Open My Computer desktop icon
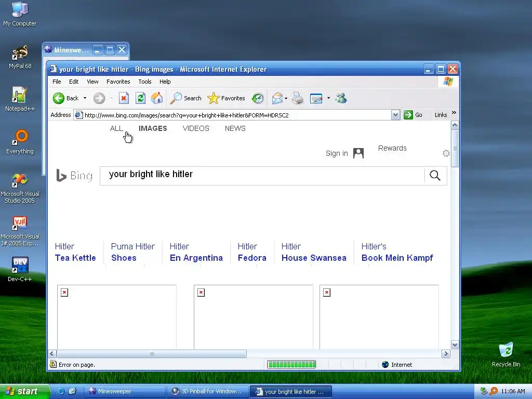This screenshot has height=399, width=532. pyautogui.click(x=20, y=14)
